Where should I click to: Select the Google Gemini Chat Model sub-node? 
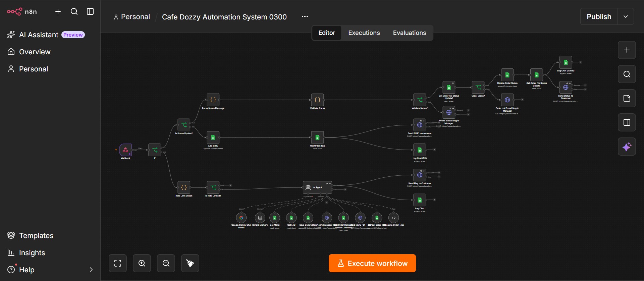click(241, 218)
